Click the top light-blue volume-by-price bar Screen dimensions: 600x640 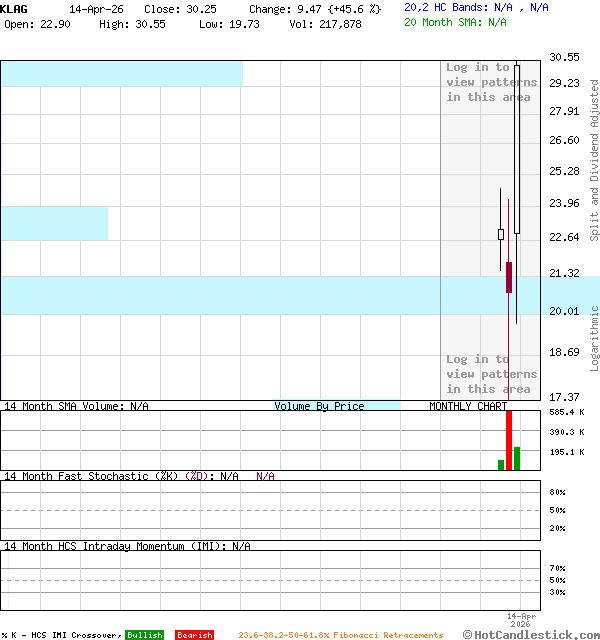[121, 73]
